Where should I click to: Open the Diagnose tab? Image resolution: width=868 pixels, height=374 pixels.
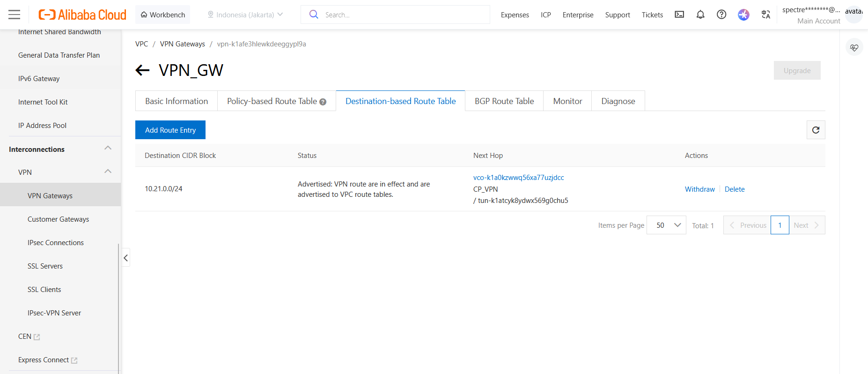pyautogui.click(x=618, y=101)
